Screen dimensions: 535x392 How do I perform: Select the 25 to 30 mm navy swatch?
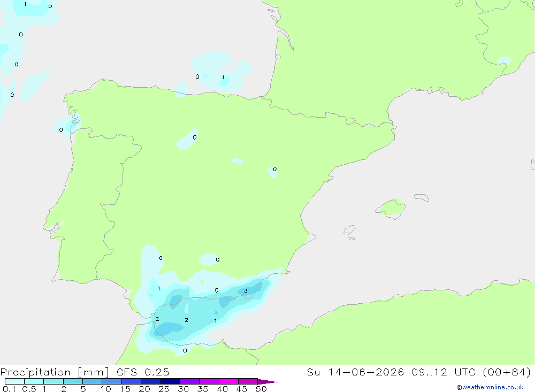170,381
